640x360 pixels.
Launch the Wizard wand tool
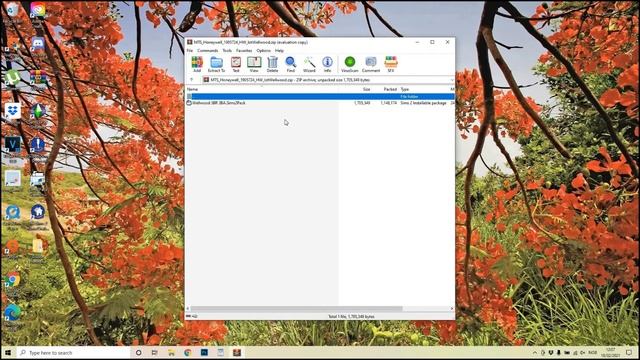point(309,64)
